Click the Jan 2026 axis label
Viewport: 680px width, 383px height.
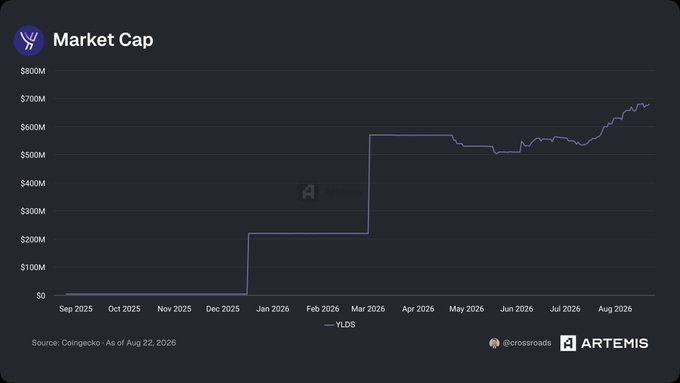(x=273, y=309)
